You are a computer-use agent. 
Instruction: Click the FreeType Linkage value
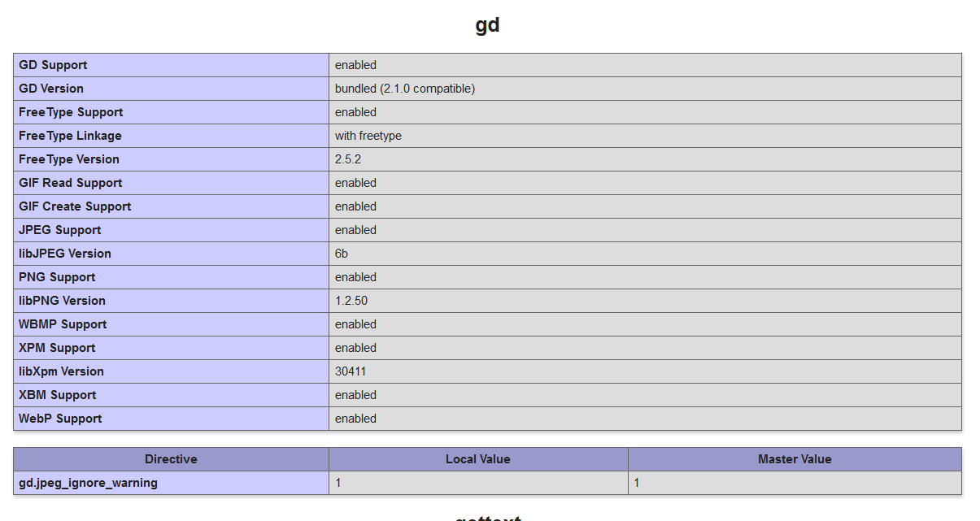coord(366,136)
